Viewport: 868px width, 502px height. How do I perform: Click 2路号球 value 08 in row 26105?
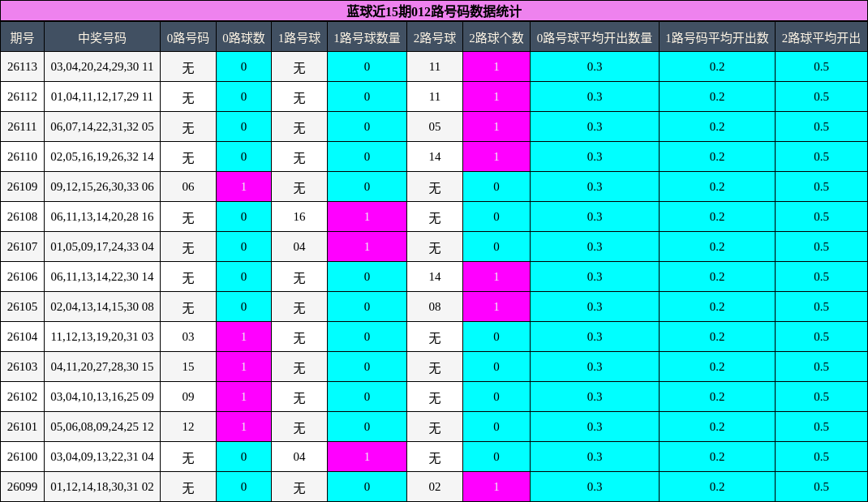point(435,307)
